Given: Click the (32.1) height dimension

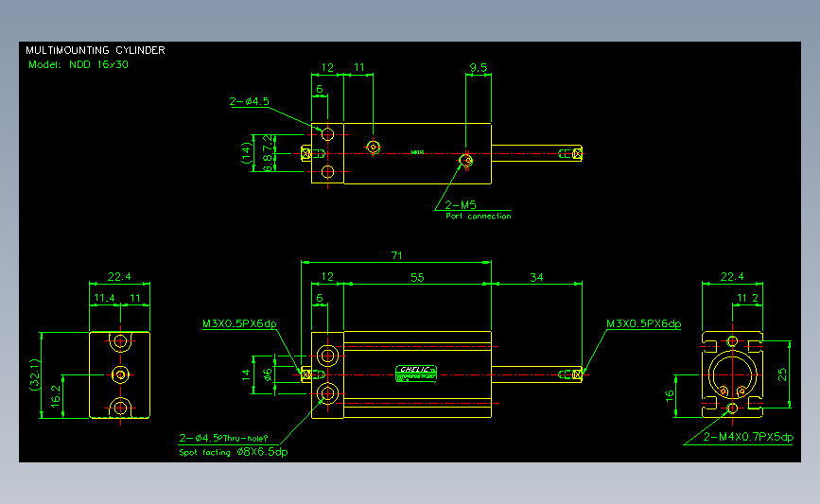Looking at the screenshot, I should [34, 374].
